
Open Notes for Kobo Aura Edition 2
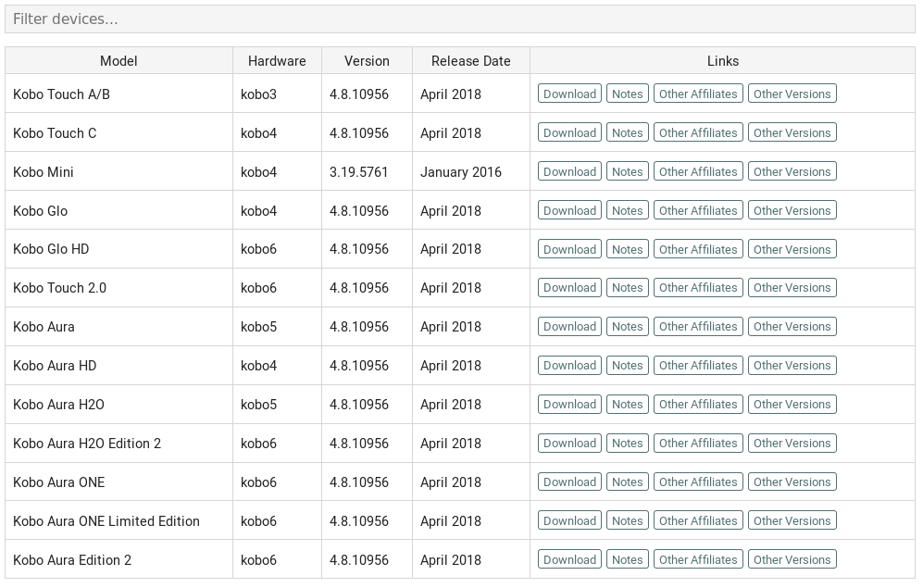(x=627, y=559)
